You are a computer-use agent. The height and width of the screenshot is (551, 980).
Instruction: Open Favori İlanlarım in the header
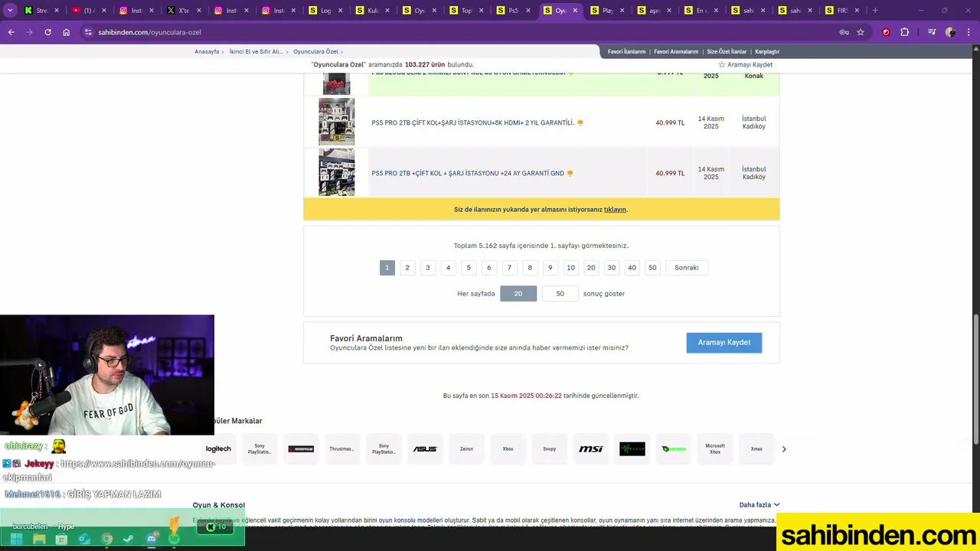click(x=626, y=52)
